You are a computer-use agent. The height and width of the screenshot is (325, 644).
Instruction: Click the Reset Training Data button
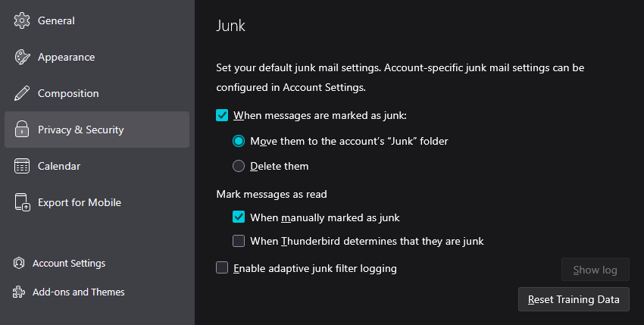click(574, 299)
